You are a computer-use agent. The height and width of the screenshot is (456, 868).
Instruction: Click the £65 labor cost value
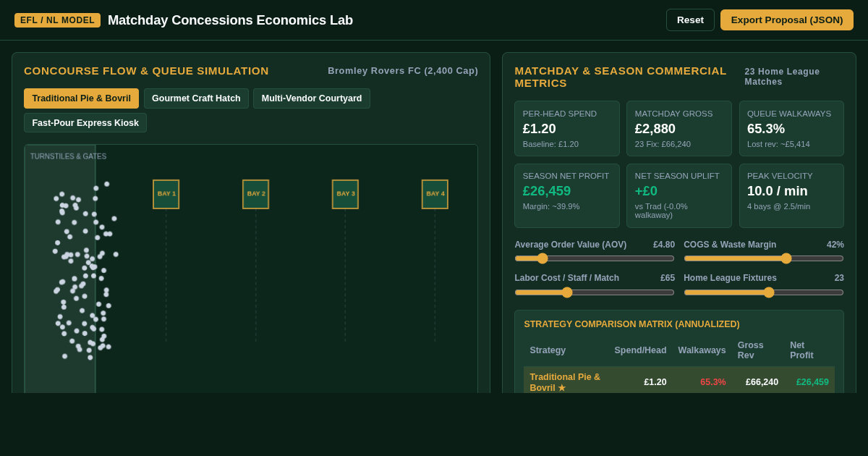(x=667, y=278)
